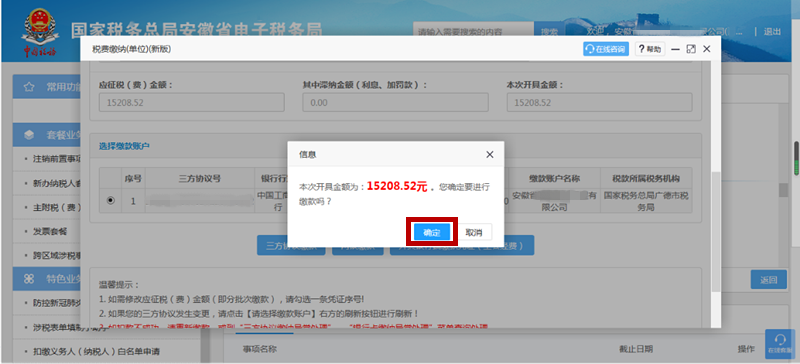The width and height of the screenshot is (800, 364).
Task: Click the floating 在线客服 support icon
Action: coord(779,344)
